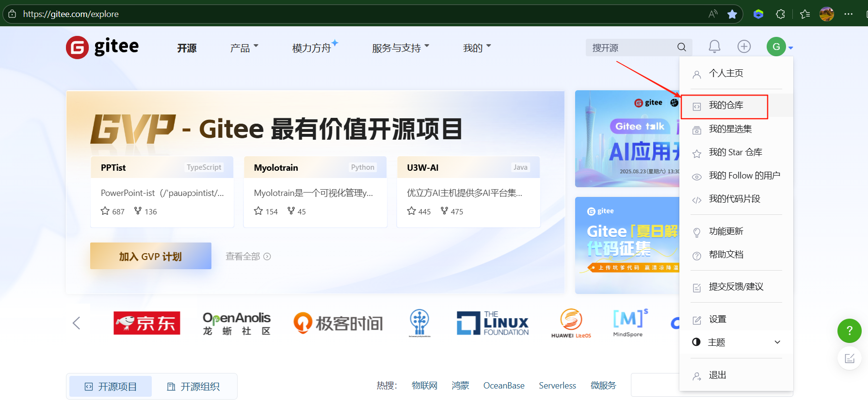
Task: Click the feedback edit floating icon
Action: tap(850, 358)
